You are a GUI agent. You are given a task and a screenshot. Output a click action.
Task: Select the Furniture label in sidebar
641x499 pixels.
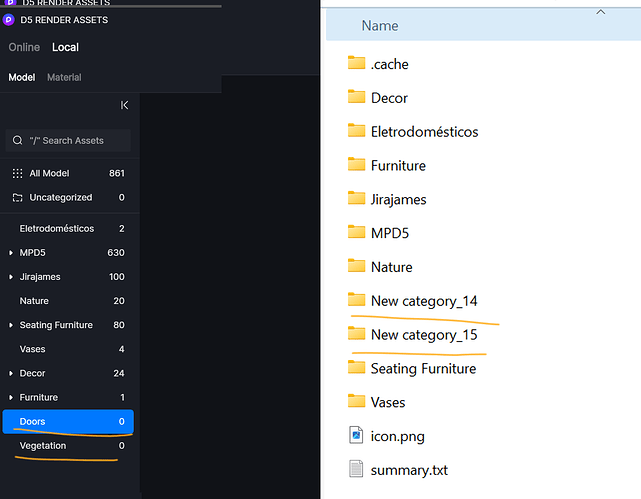click(x=39, y=397)
